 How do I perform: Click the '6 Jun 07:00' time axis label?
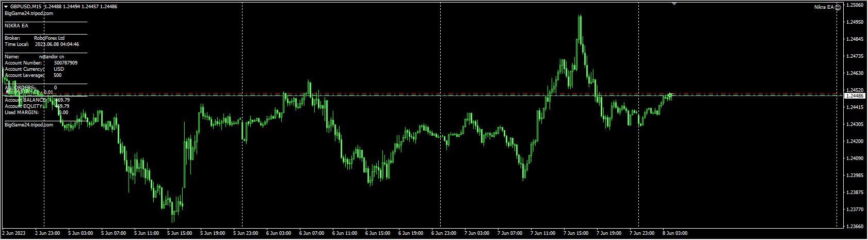(x=312, y=233)
